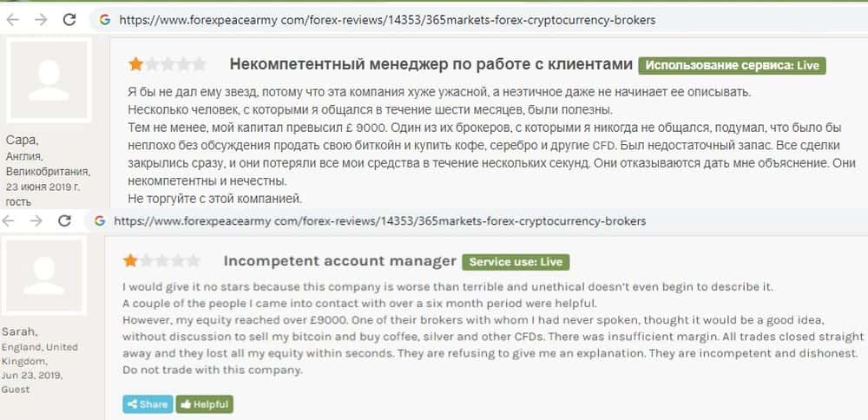Click the back arrow in the lower browser bar
This screenshot has height=420, width=868.
[10, 220]
